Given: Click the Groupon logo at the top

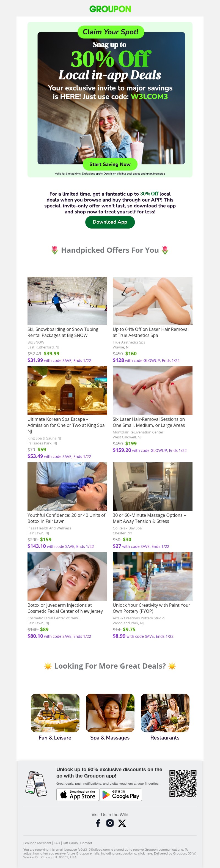Looking at the screenshot, I should 110,9.
